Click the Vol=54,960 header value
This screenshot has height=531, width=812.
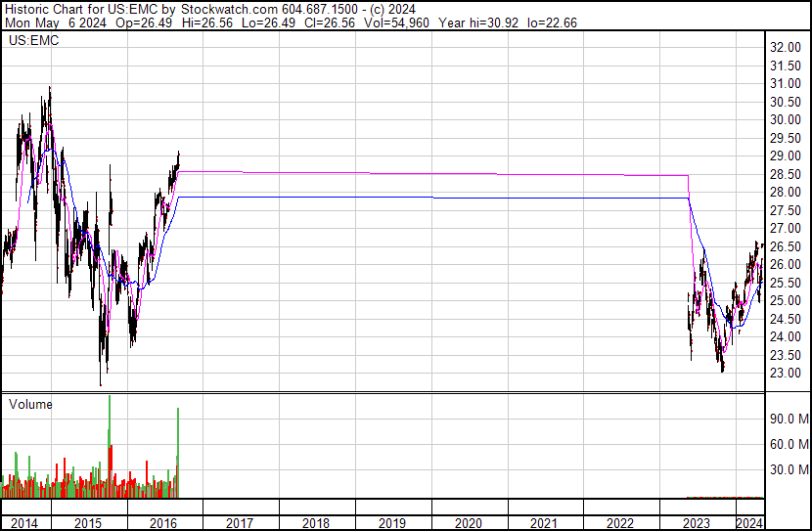[x=396, y=22]
